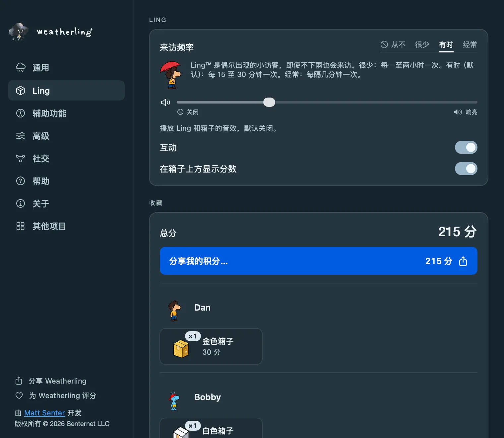The width and height of the screenshot is (504, 438).
Task: Toggle 在箱子上方显示分数 switch
Action: click(466, 169)
